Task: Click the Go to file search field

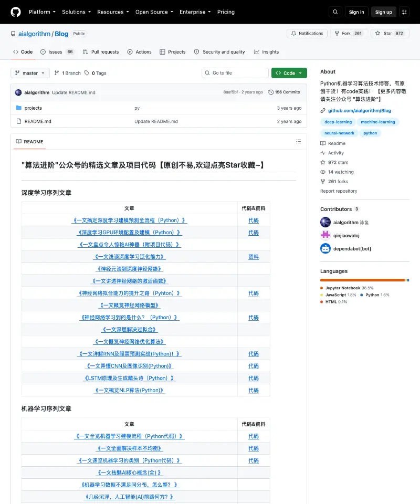Action: point(235,73)
